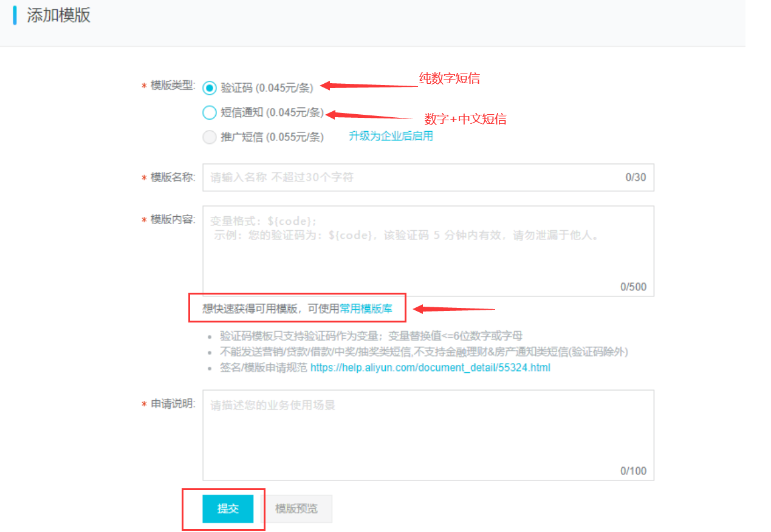Click the 0/100 character counter

(x=634, y=470)
